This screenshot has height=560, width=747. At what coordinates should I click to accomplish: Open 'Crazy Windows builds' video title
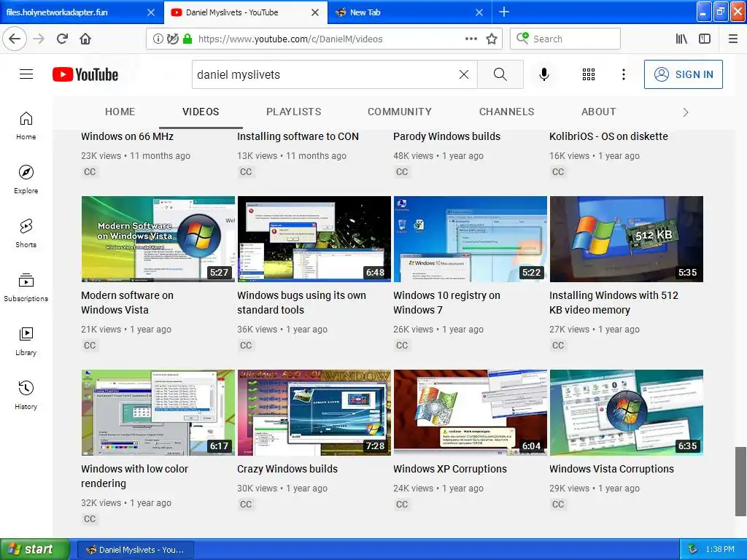click(x=287, y=469)
